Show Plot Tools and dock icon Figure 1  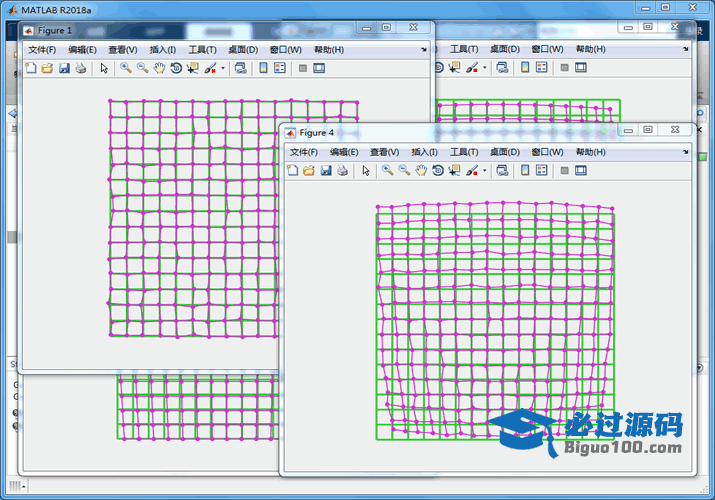point(319,68)
